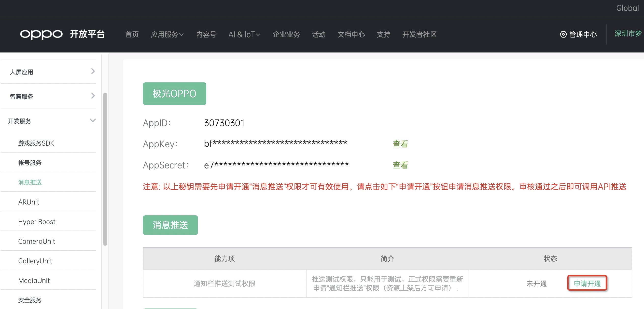
Task: Click the 通知栏推送测试权限 cell
Action: tap(224, 283)
